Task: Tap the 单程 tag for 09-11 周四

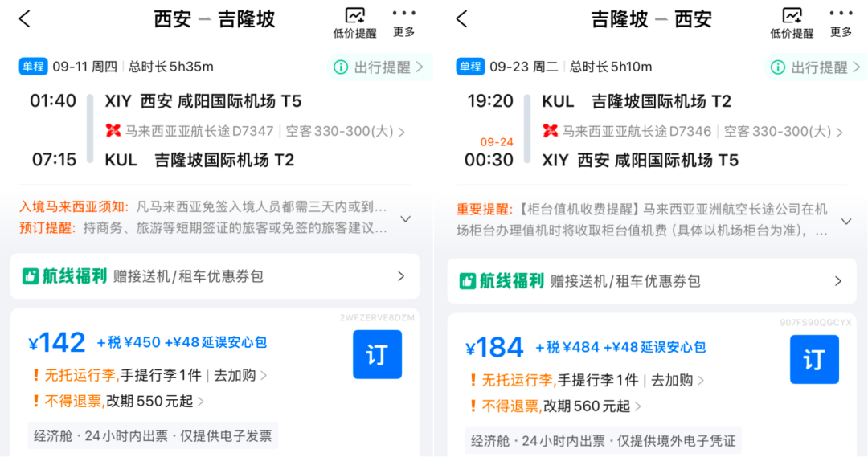Action: tap(33, 67)
